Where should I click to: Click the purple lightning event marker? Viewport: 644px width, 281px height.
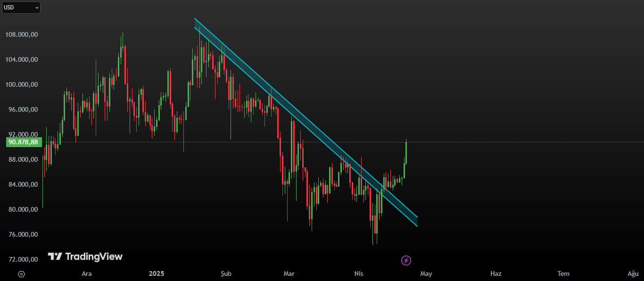406,260
